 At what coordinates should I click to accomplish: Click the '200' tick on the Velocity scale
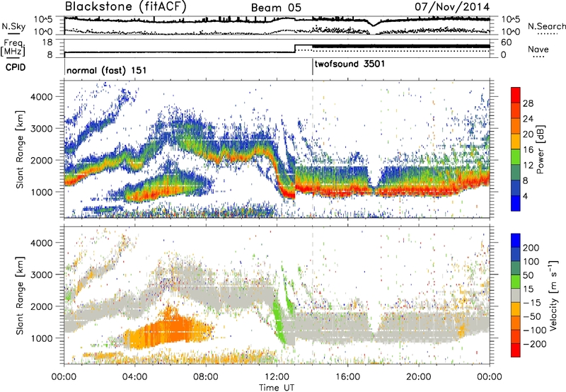pyautogui.click(x=531, y=248)
